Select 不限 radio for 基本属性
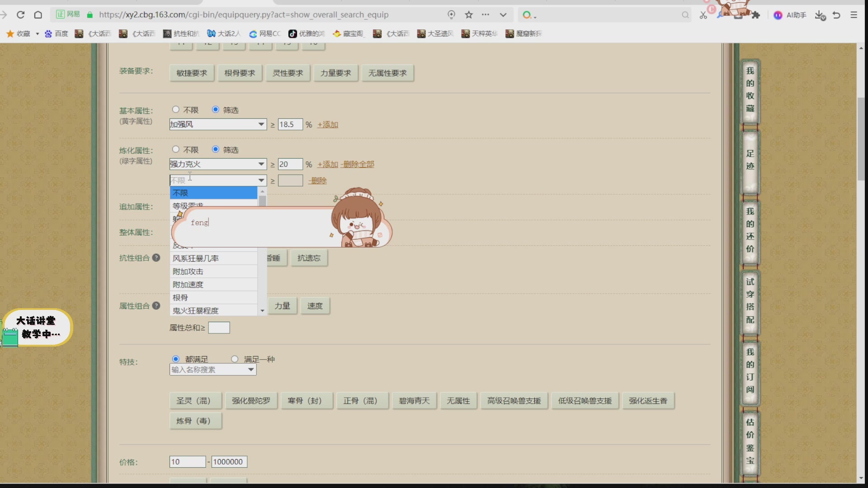The height and width of the screenshot is (488, 868). [176, 110]
